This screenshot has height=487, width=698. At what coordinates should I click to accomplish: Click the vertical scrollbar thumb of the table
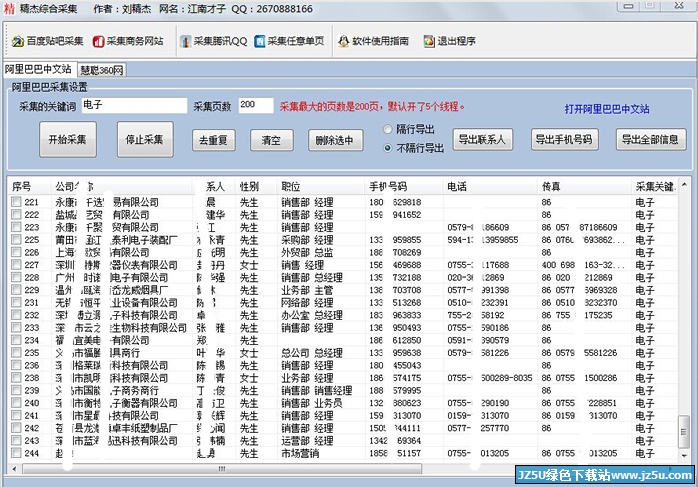[684, 432]
